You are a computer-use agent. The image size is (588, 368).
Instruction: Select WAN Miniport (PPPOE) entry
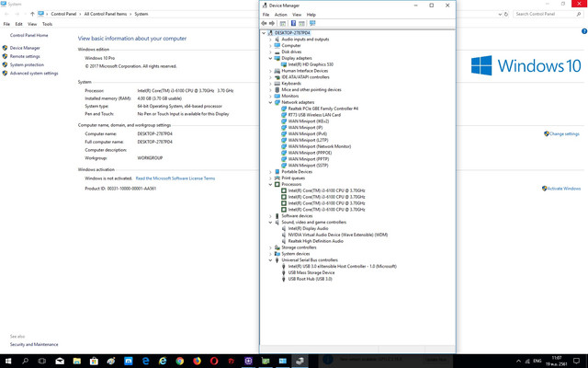pyautogui.click(x=310, y=153)
